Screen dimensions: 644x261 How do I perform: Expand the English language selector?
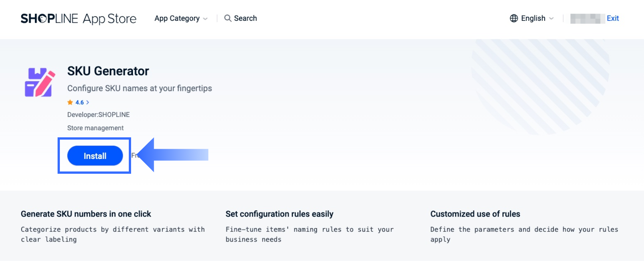(x=532, y=18)
